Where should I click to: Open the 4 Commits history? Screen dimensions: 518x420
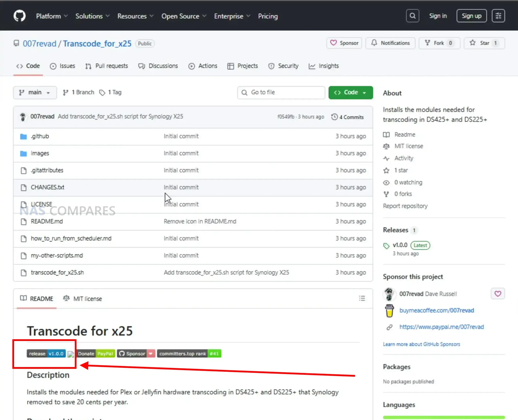point(347,117)
